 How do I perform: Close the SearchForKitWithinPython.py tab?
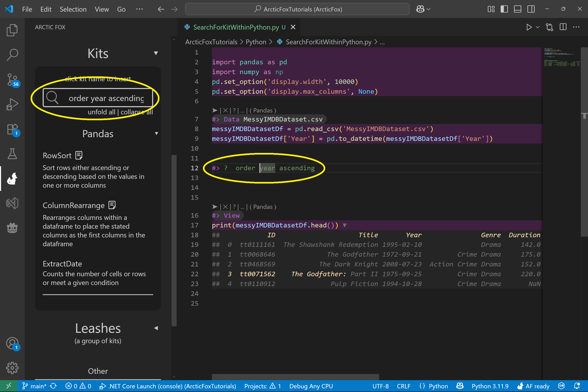(x=293, y=27)
